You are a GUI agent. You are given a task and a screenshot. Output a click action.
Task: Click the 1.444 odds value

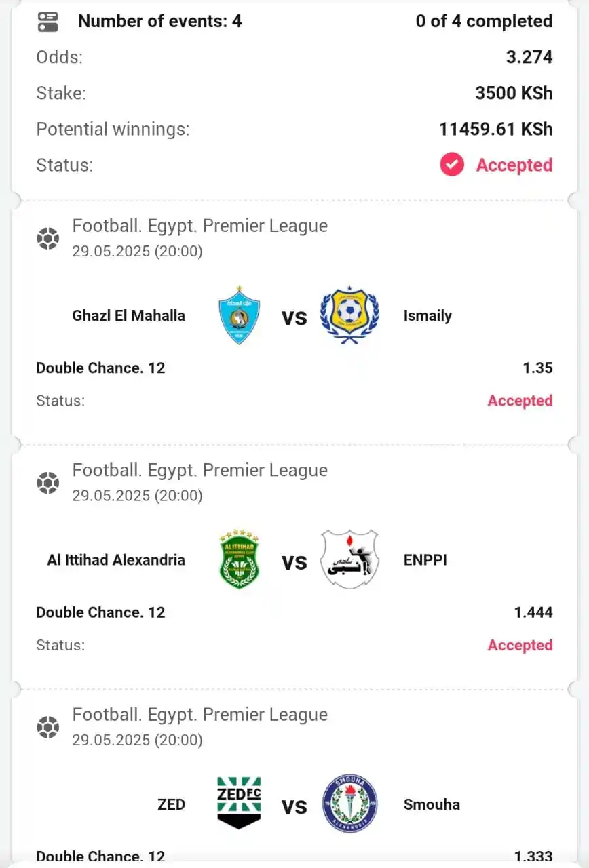pos(533,612)
